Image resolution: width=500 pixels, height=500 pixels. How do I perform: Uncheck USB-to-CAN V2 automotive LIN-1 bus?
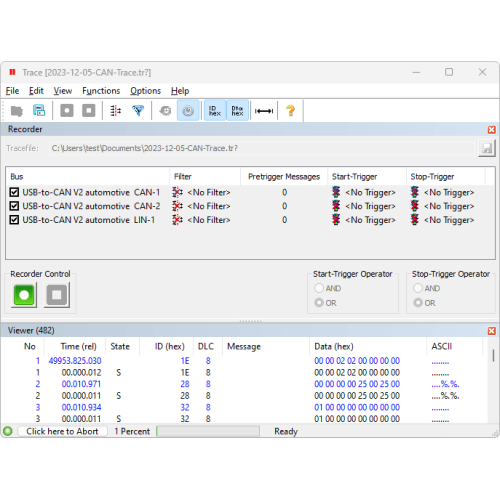click(14, 220)
